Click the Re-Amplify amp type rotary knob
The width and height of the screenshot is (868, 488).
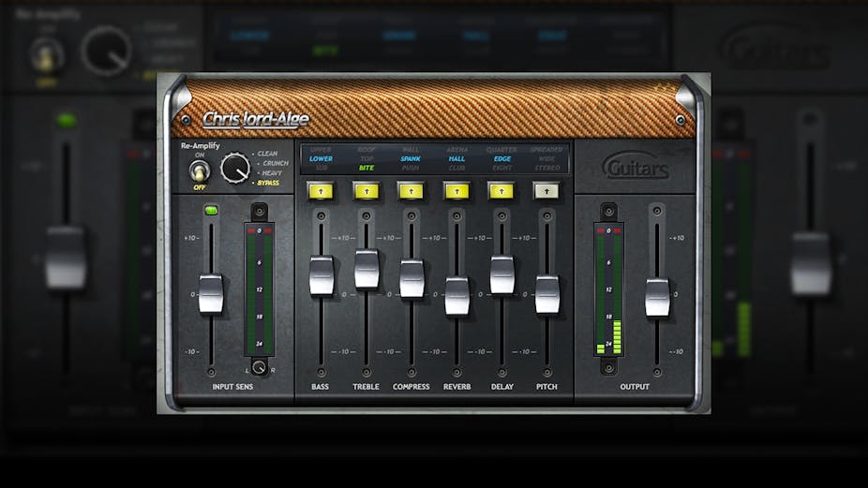pyautogui.click(x=235, y=169)
